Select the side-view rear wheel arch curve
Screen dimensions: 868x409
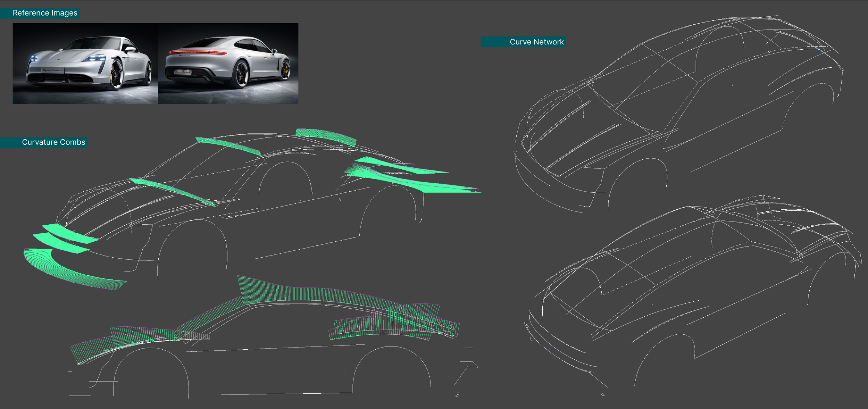point(392,347)
